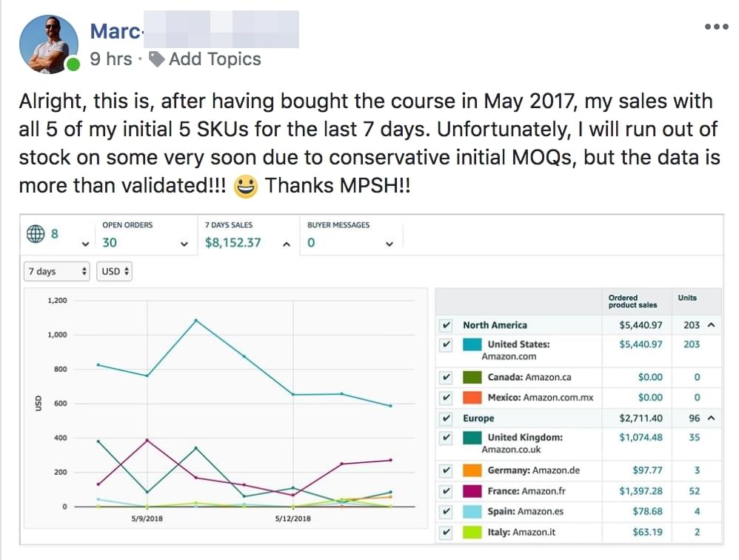Image resolution: width=739 pixels, height=560 pixels.
Task: Disable the Italy: Amazon.it checkbox
Action: pyautogui.click(x=445, y=532)
